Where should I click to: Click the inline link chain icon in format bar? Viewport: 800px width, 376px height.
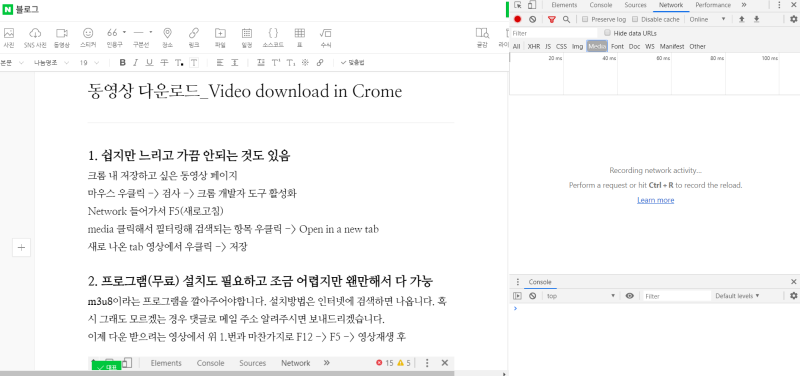point(320,63)
